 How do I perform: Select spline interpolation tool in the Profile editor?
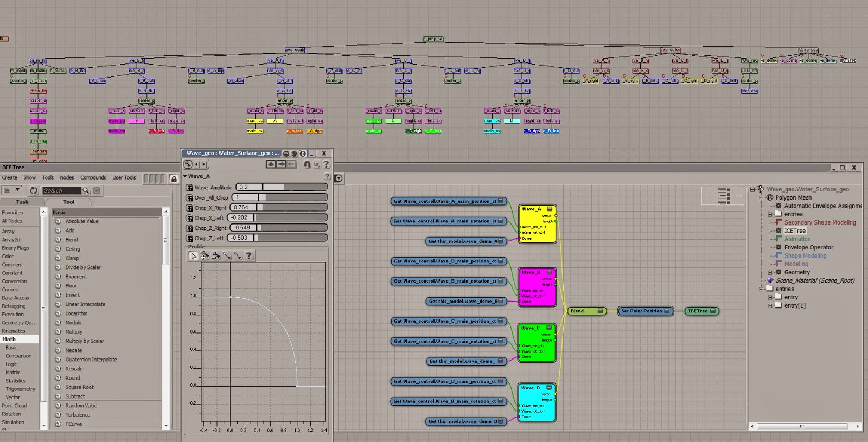point(238,256)
